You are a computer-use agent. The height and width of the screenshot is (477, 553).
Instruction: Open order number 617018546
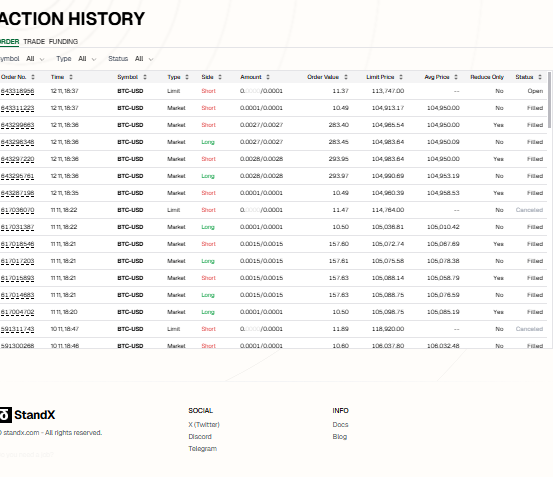(x=17, y=244)
